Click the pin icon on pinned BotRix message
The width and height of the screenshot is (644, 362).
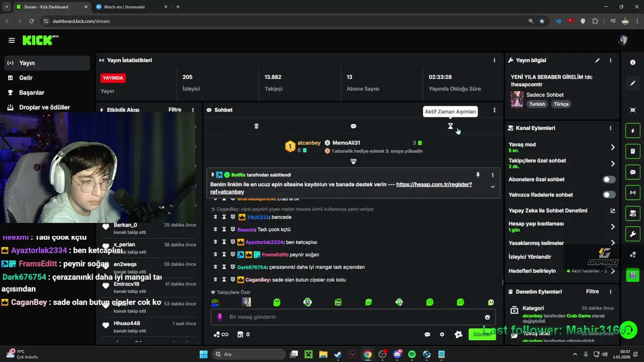click(x=478, y=175)
